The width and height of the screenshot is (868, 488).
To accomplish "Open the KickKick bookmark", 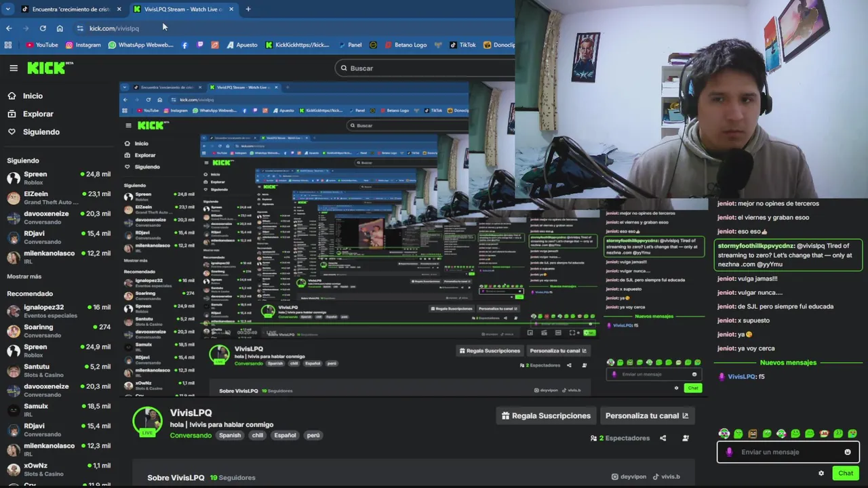I will click(x=297, y=45).
